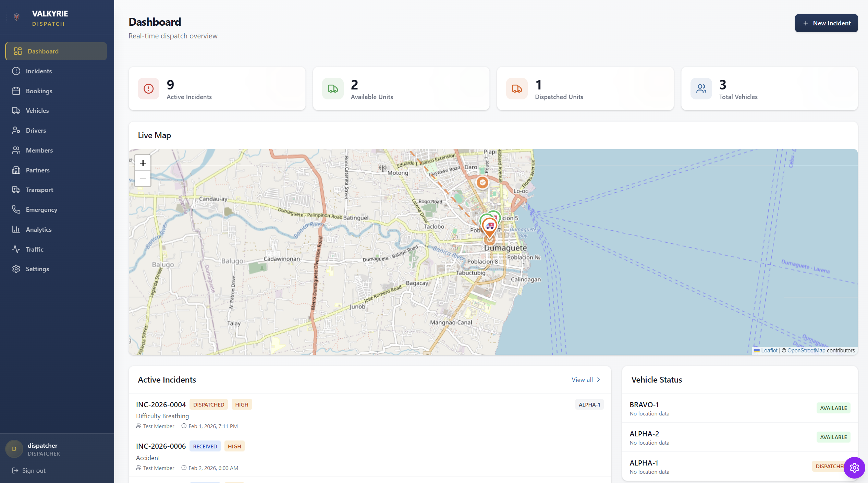Viewport: 868px width, 483px height.
Task: Click the Traffic activity icon
Action: click(17, 249)
